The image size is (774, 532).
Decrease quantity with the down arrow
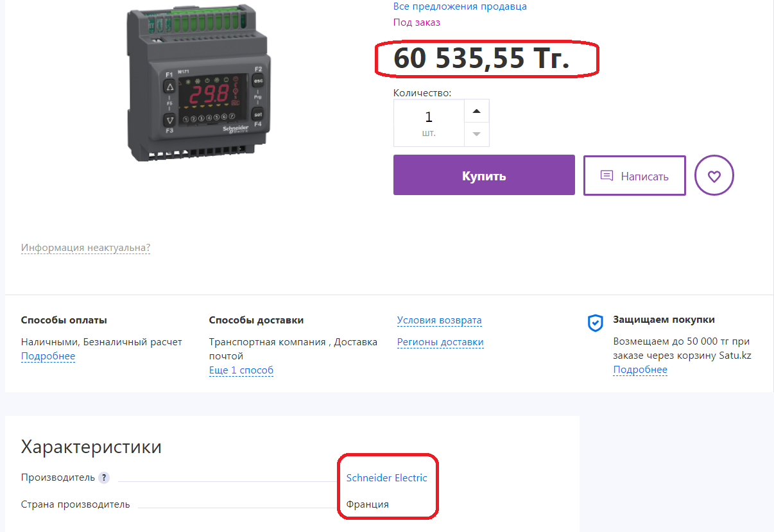(x=476, y=134)
